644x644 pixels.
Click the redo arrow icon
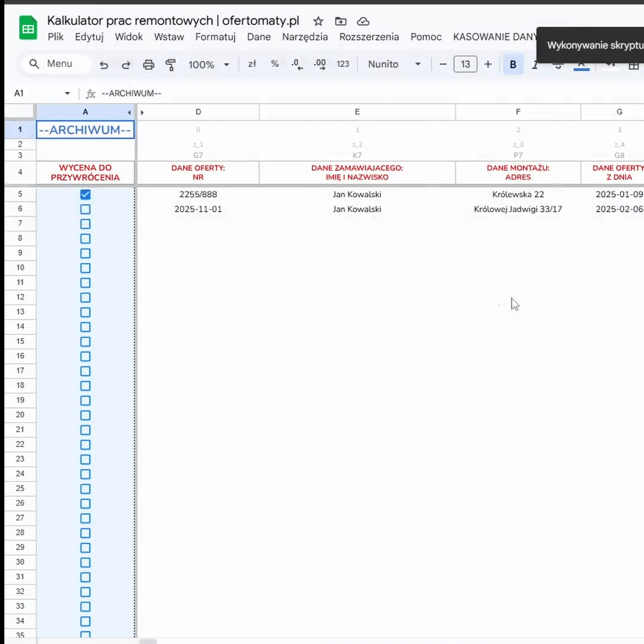(126, 64)
